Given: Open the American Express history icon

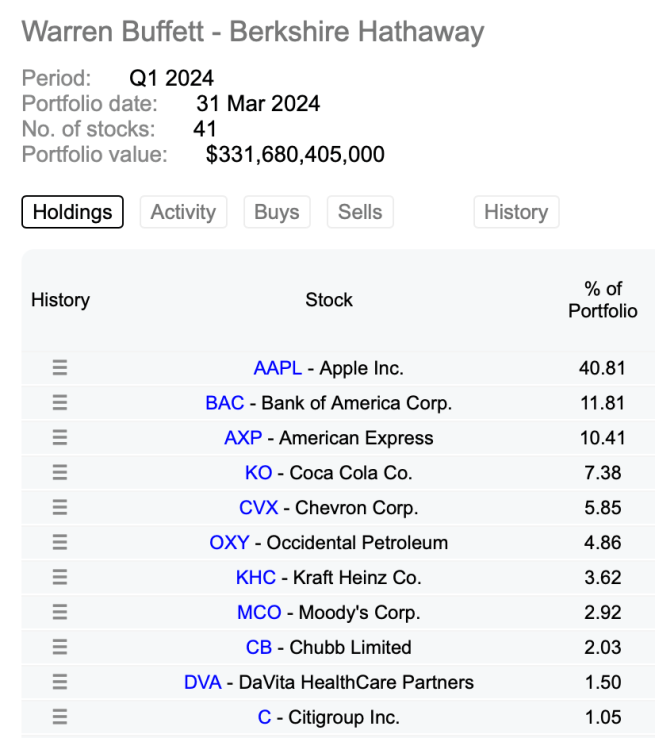Looking at the screenshot, I should point(60,438).
